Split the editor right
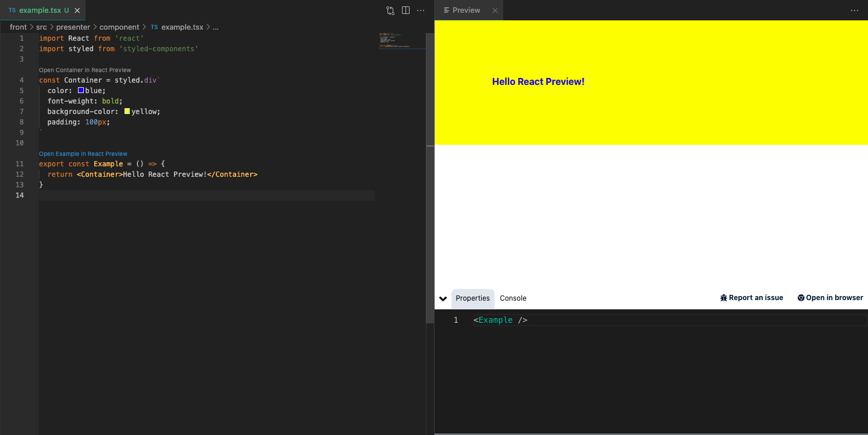868x435 pixels. tap(406, 10)
